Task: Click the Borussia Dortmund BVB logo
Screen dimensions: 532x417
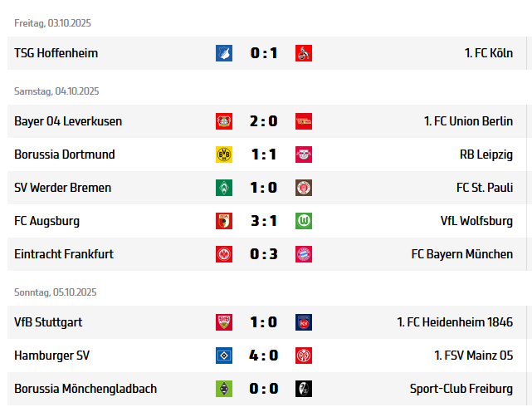Action: pyautogui.click(x=224, y=155)
